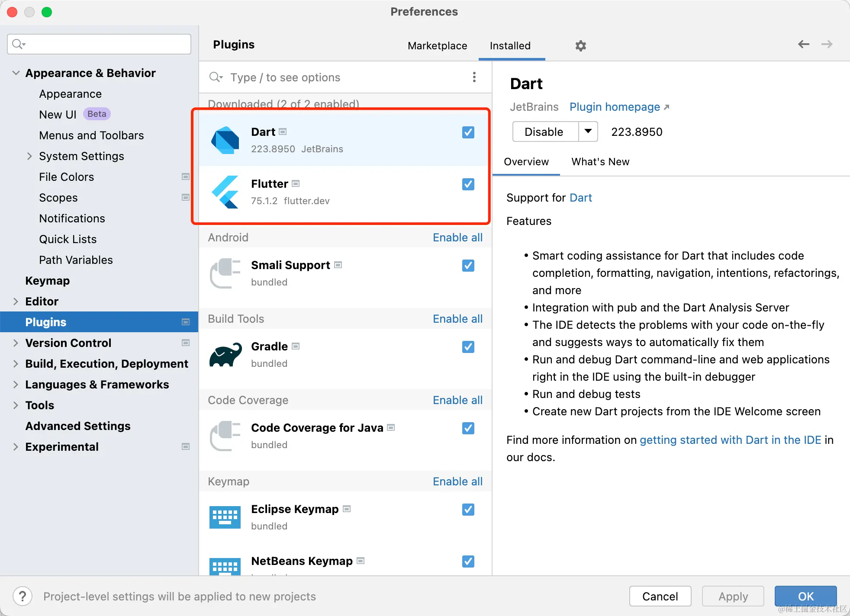Toggle the Smali Support checkbox
The width and height of the screenshot is (850, 616).
(468, 266)
